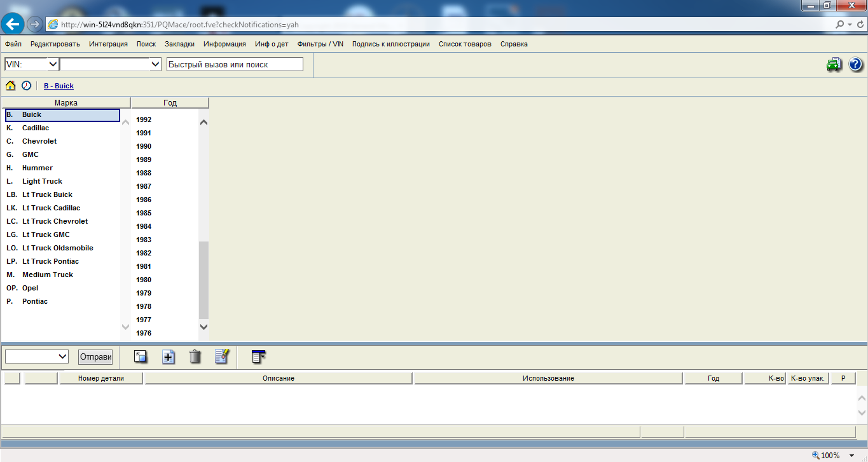Image resolution: width=868 pixels, height=462 pixels.
Task: Open the history clock icon
Action: [26, 86]
